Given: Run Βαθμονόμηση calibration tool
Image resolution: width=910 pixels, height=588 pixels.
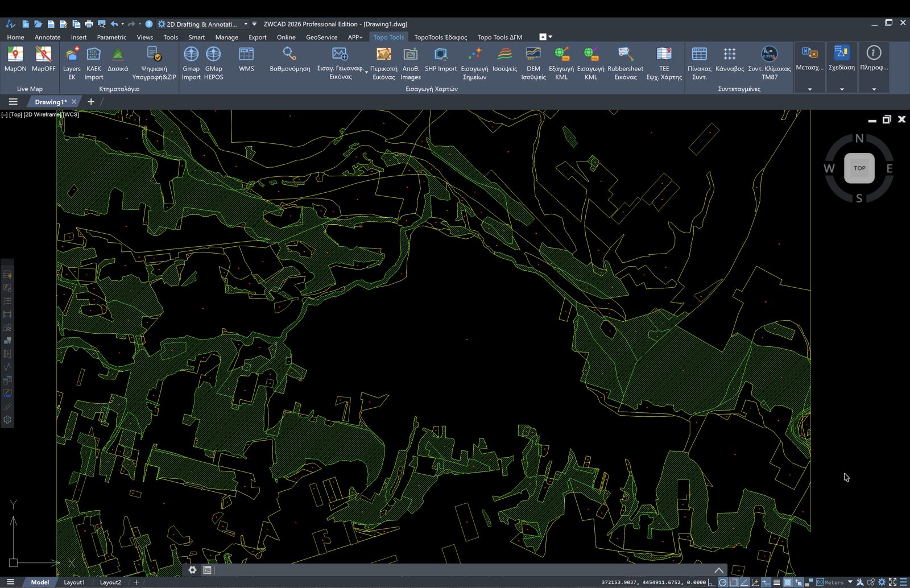Looking at the screenshot, I should 290,59.
